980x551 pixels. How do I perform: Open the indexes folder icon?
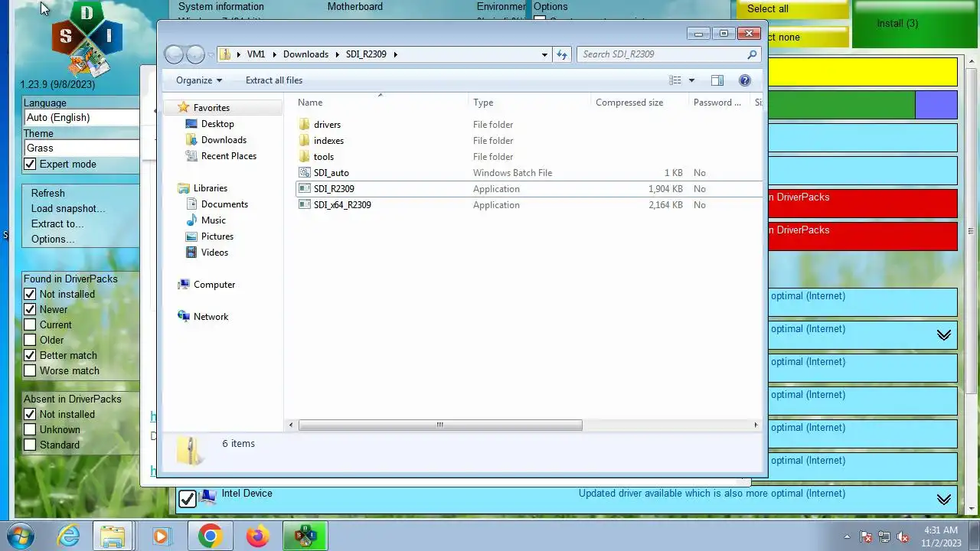click(304, 141)
